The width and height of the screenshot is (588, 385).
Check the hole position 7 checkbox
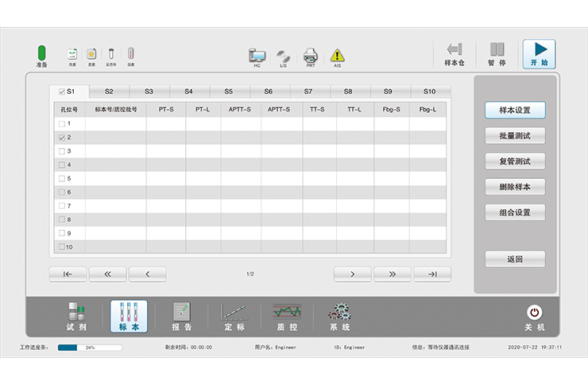[62, 206]
